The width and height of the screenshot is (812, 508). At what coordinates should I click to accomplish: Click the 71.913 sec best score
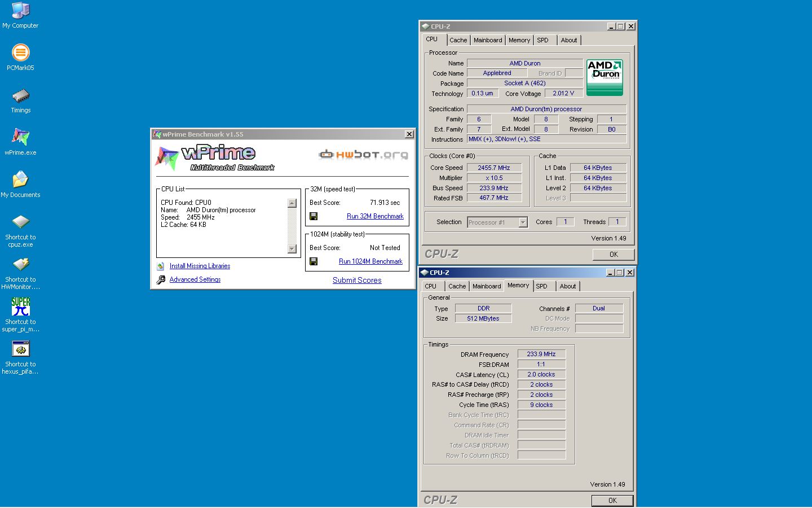[385, 203]
